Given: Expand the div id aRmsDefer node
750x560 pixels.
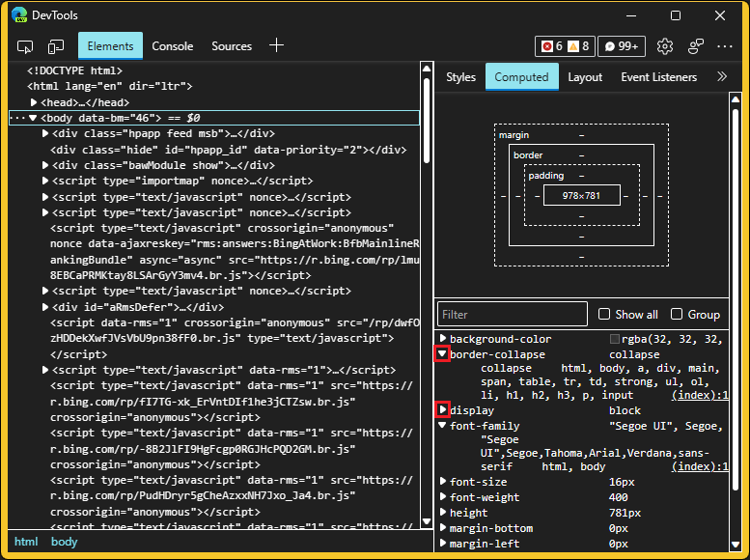Looking at the screenshot, I should (45, 307).
